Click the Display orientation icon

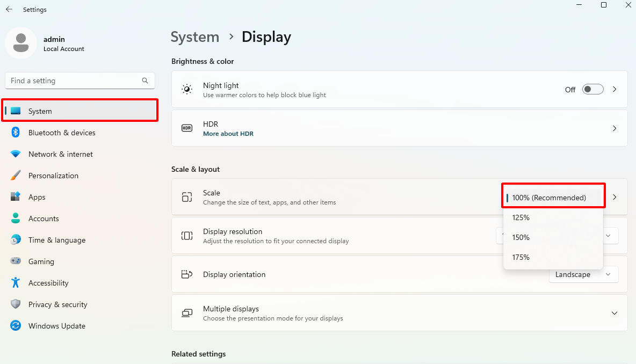click(186, 274)
